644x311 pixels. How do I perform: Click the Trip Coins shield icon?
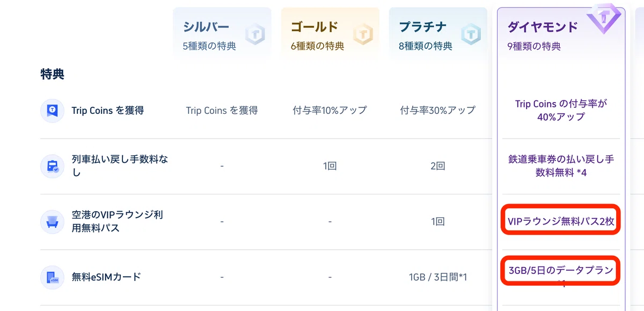(x=53, y=111)
